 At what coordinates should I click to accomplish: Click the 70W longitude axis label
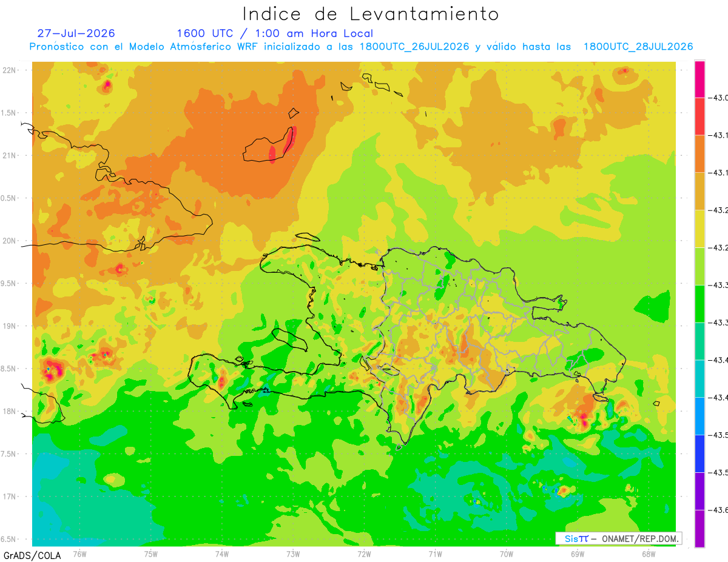(507, 554)
